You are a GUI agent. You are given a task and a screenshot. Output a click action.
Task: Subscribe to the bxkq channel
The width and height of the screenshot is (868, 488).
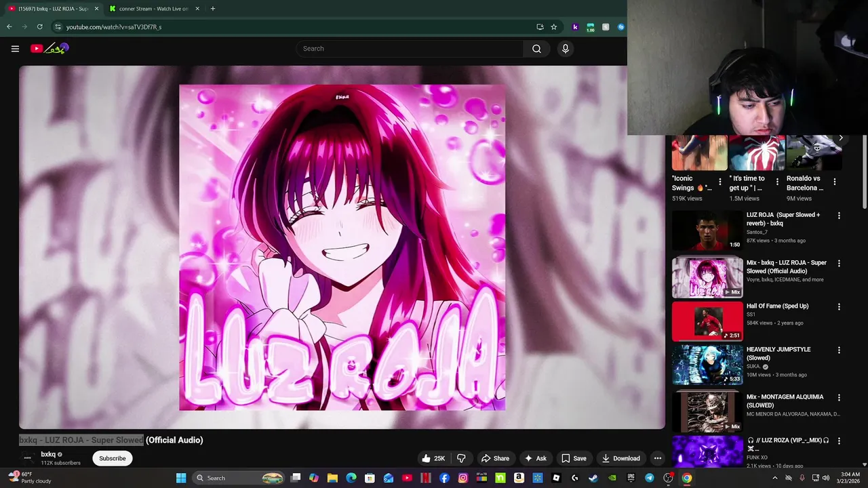(113, 458)
